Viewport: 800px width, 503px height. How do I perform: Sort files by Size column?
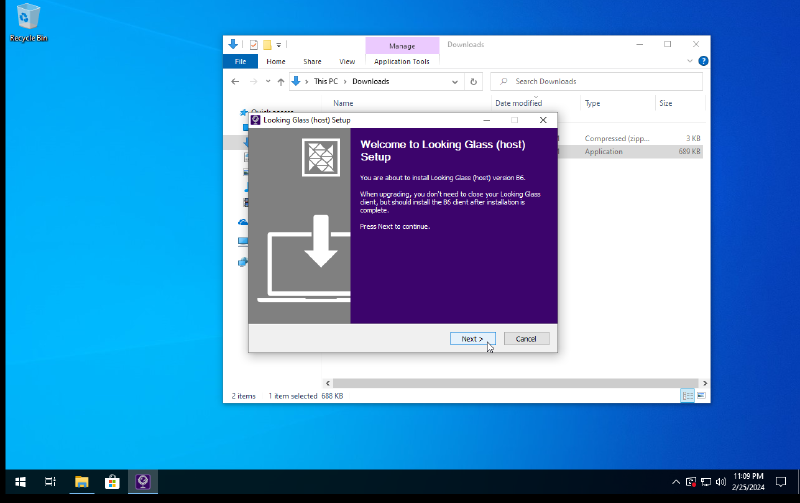(666, 103)
